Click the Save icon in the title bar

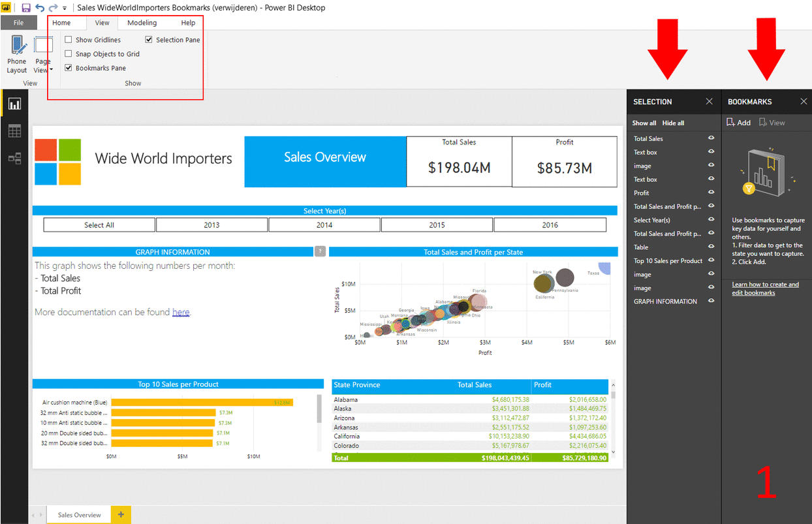click(25, 7)
